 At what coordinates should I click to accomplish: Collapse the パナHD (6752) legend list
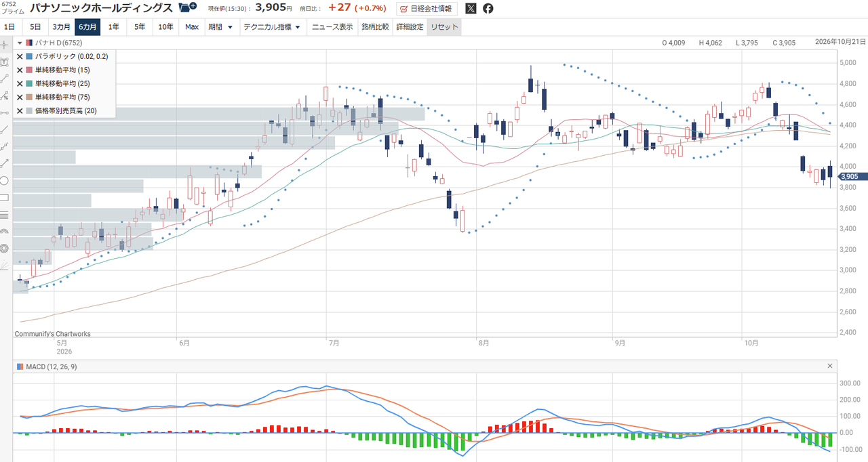20,43
